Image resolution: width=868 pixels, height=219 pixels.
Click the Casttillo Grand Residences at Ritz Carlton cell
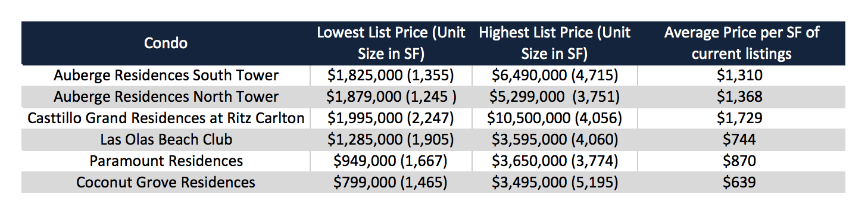point(166,118)
